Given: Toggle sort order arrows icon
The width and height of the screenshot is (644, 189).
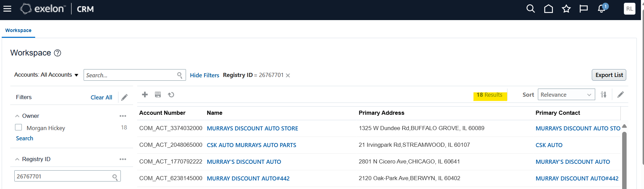Looking at the screenshot, I should [603, 94].
